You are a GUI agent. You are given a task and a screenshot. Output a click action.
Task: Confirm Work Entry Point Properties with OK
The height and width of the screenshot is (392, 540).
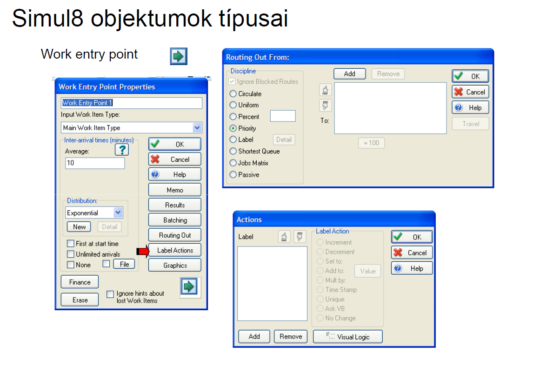point(174,144)
